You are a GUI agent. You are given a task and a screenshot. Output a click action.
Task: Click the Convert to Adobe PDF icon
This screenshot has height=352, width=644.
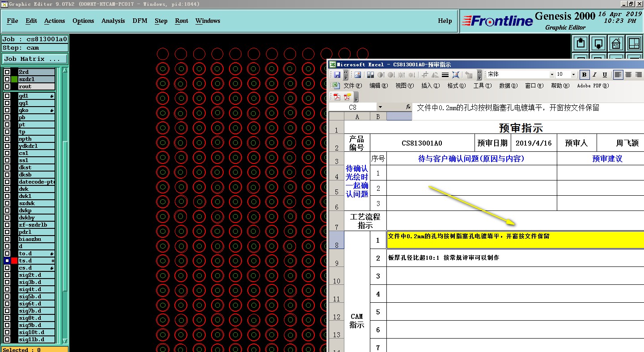click(x=337, y=96)
